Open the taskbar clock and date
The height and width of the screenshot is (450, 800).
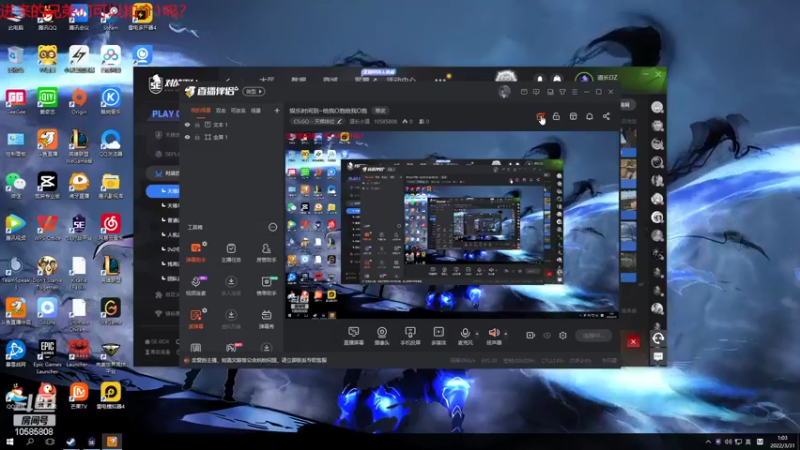[782, 441]
